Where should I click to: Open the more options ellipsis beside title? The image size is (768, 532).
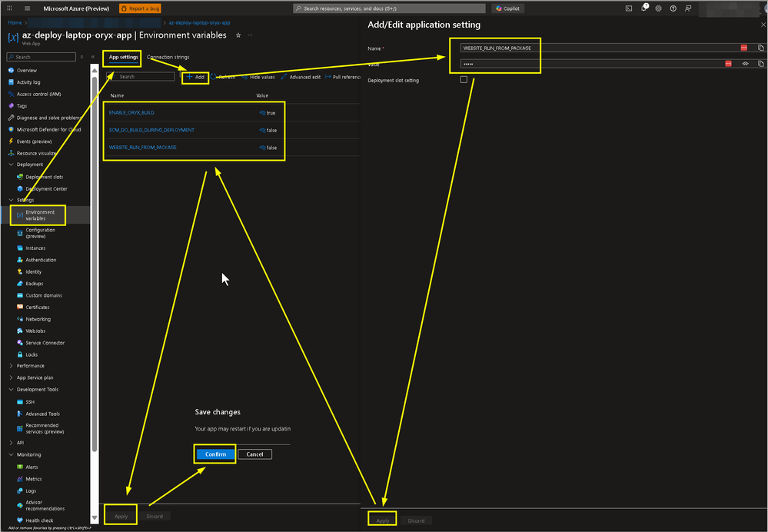[251, 35]
